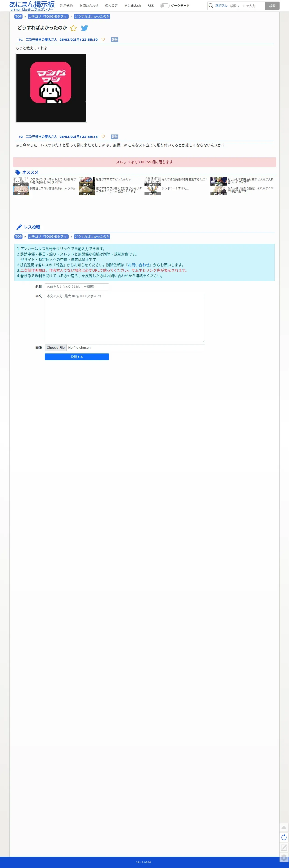
Task: Click the 検索 search button
Action: click(272, 6)
